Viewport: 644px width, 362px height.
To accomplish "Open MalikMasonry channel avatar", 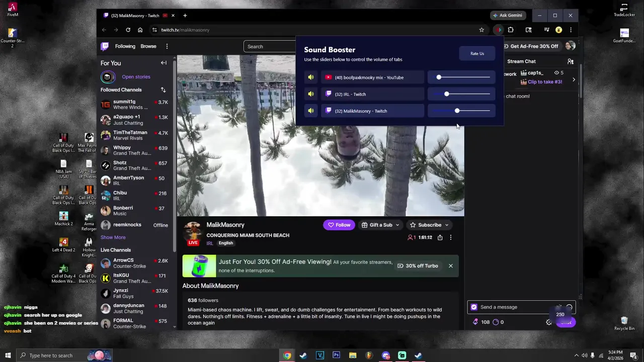I will pos(193,233).
